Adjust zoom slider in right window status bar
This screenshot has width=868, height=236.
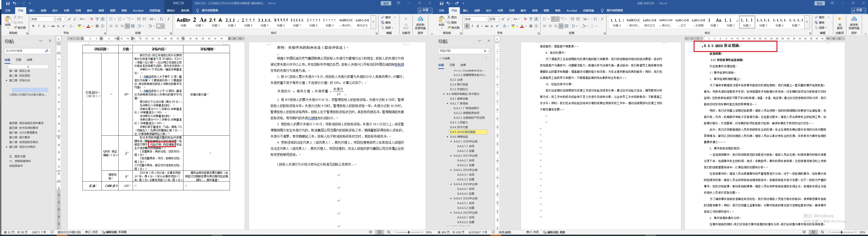point(842,232)
